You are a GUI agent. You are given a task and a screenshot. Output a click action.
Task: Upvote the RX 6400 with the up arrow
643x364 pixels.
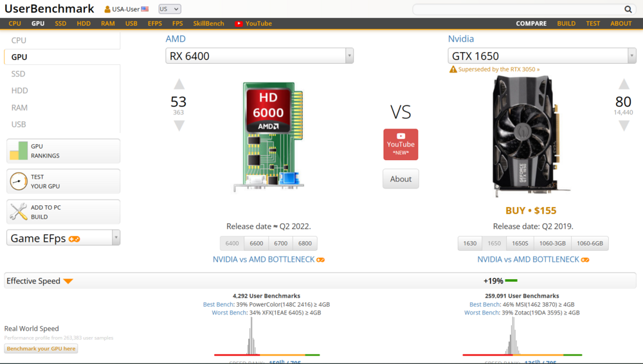[x=179, y=84]
